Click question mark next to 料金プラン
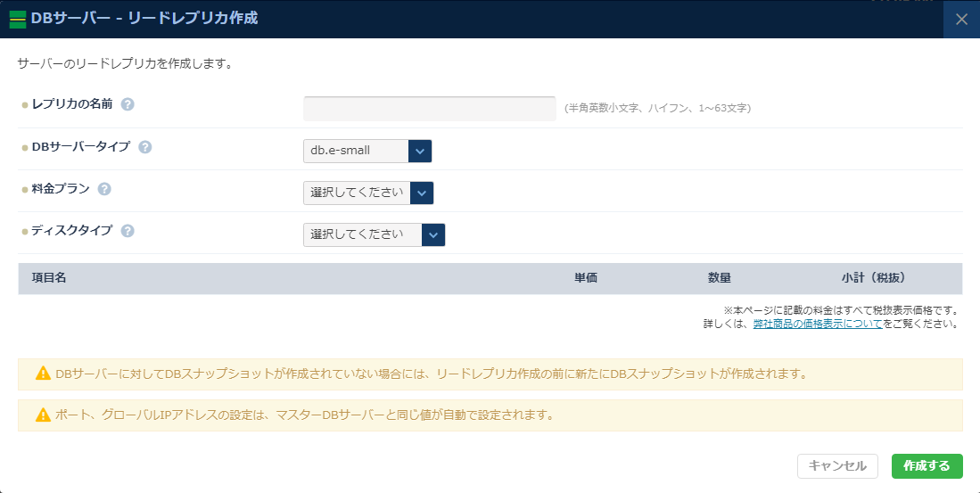This screenshot has height=493, width=980. 104,189
